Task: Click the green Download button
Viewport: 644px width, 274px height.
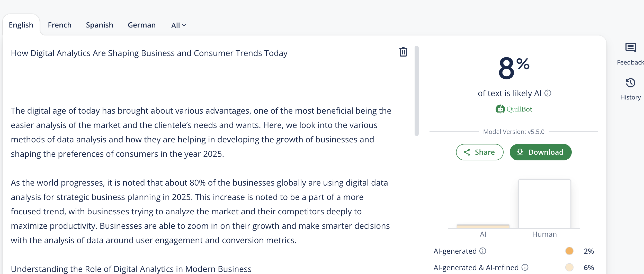Action: [x=540, y=152]
